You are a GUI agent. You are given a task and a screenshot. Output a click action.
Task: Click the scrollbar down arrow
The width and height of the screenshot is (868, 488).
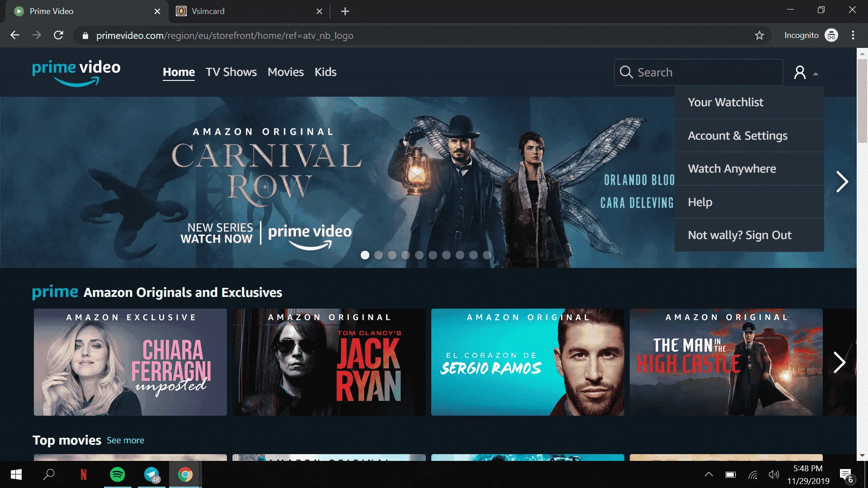click(862, 455)
